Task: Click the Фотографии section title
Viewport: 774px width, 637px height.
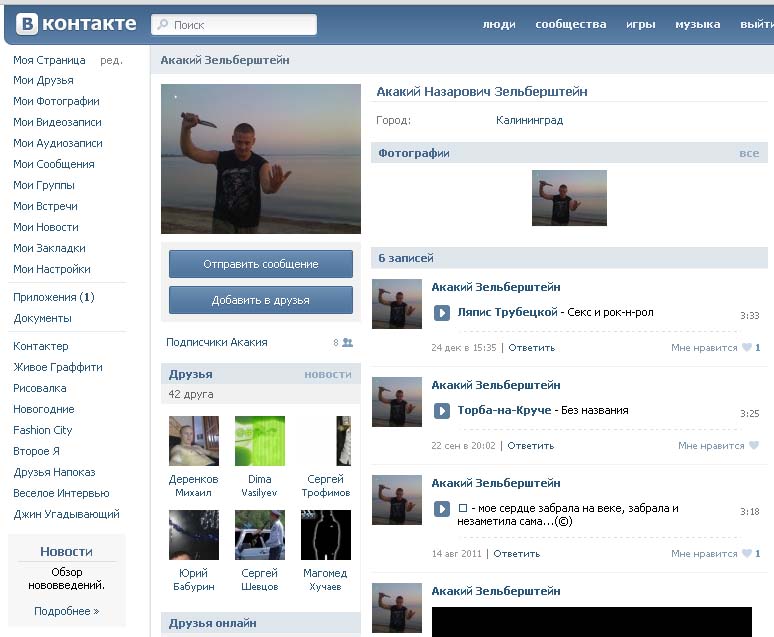Action: [414, 153]
